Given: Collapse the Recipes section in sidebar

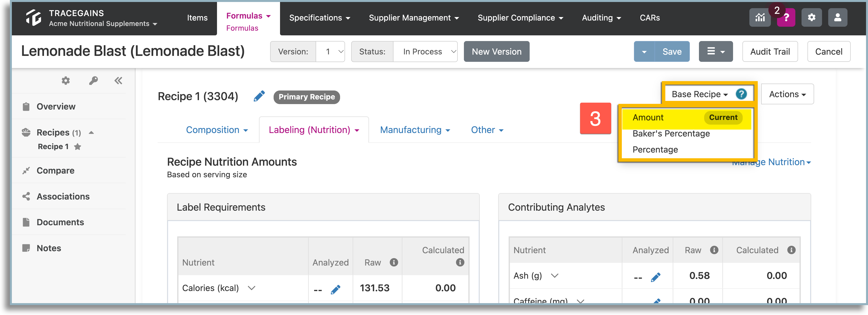Looking at the screenshot, I should pyautogui.click(x=91, y=133).
